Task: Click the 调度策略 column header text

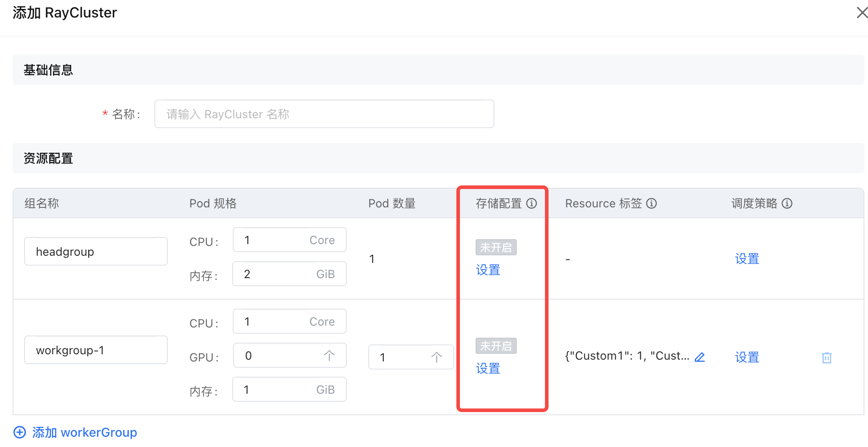Action: coord(754,203)
